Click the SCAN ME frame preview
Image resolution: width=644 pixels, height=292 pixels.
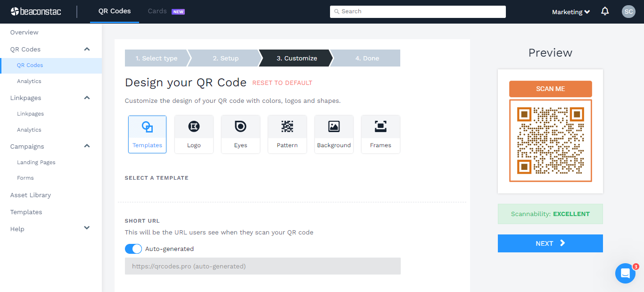[x=550, y=89]
